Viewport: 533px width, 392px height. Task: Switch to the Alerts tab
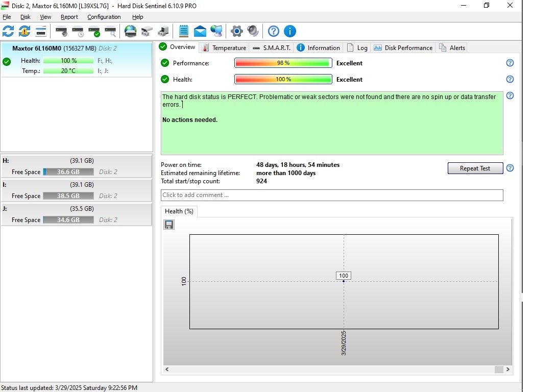click(x=452, y=48)
